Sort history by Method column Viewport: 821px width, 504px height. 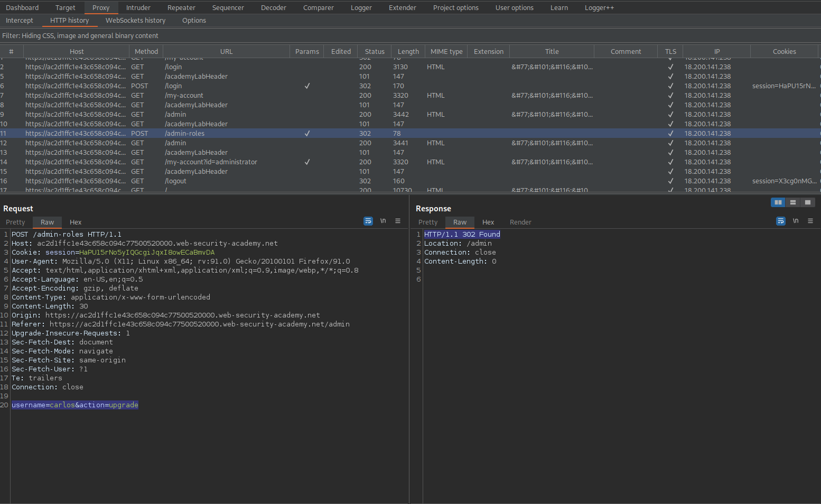pyautogui.click(x=146, y=51)
